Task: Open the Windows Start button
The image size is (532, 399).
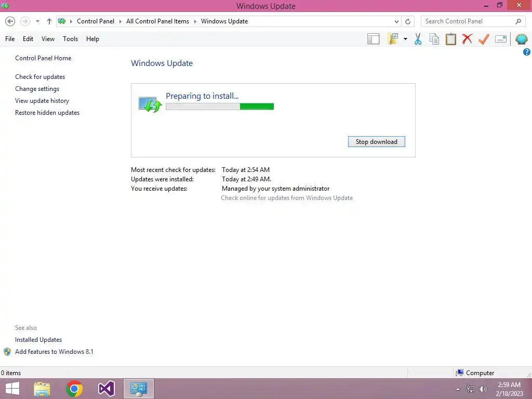Action: click(x=12, y=389)
